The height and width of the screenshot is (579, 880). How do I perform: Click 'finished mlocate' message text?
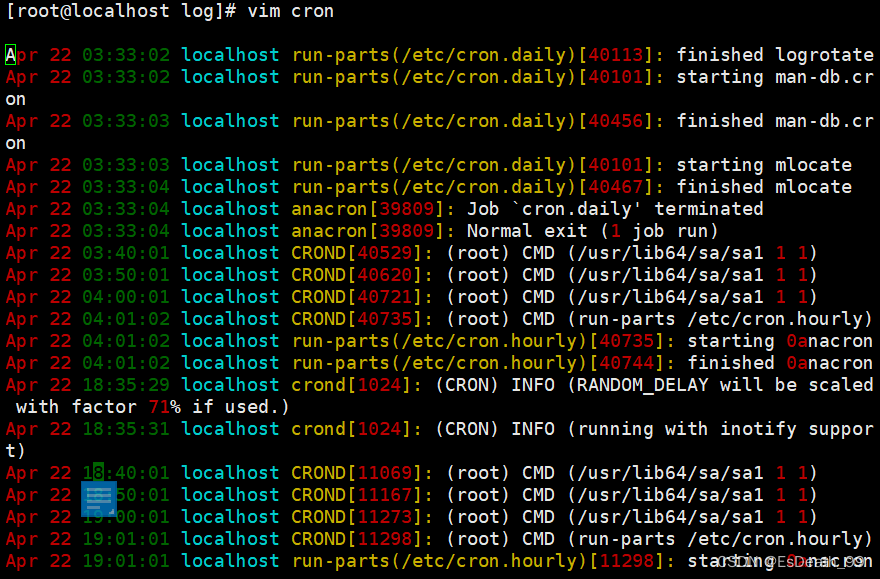(764, 187)
